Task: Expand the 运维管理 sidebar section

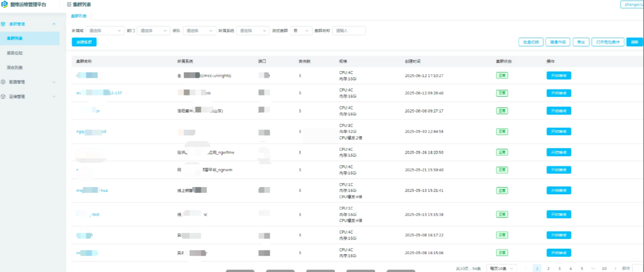Action: click(54, 96)
